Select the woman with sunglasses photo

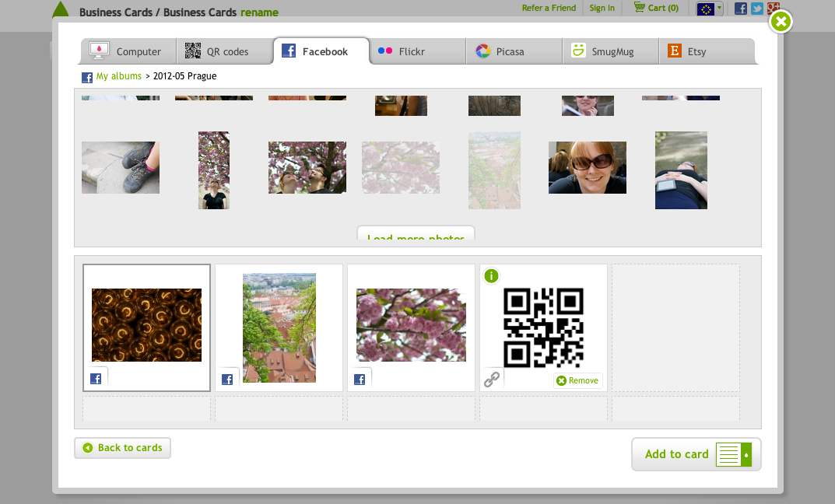click(587, 167)
